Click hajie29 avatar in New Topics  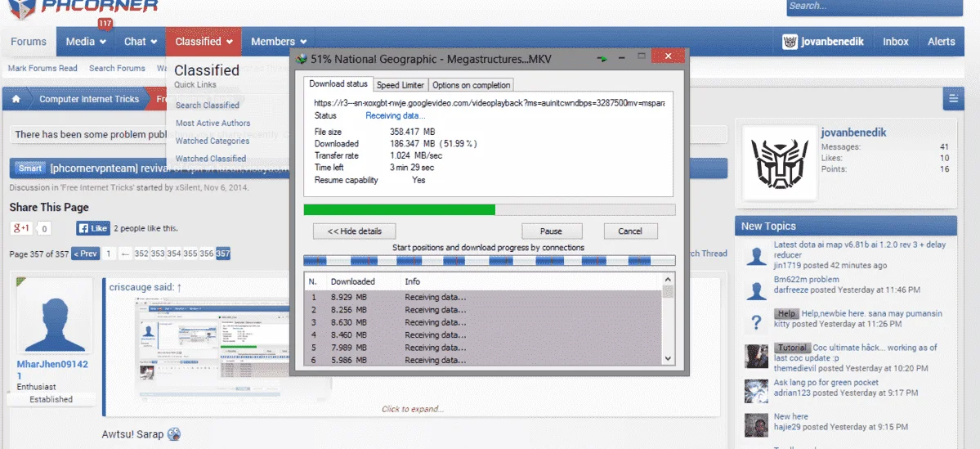click(756, 424)
